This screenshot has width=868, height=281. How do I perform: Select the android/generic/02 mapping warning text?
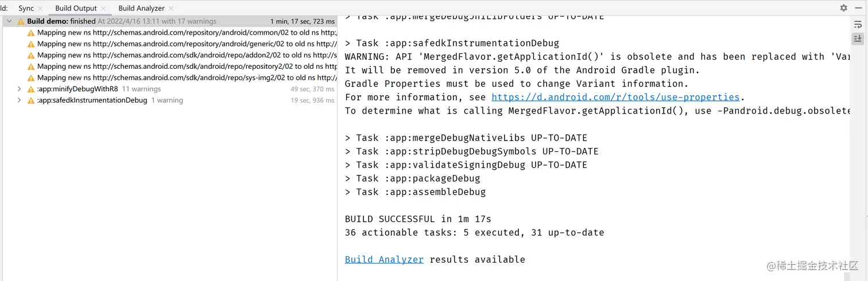pyautogui.click(x=187, y=44)
